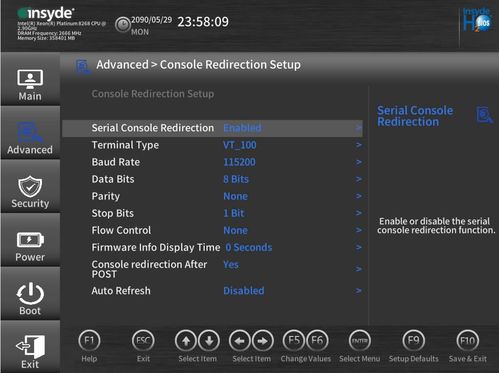Select Firmware Info Display Time 0 Seconds
This screenshot has width=499, height=373.
click(249, 247)
